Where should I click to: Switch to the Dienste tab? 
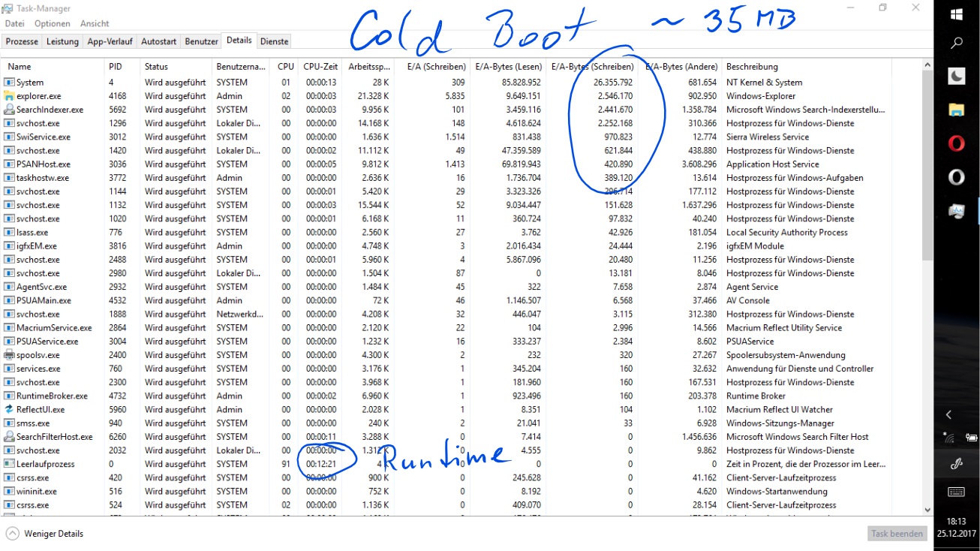pyautogui.click(x=274, y=41)
